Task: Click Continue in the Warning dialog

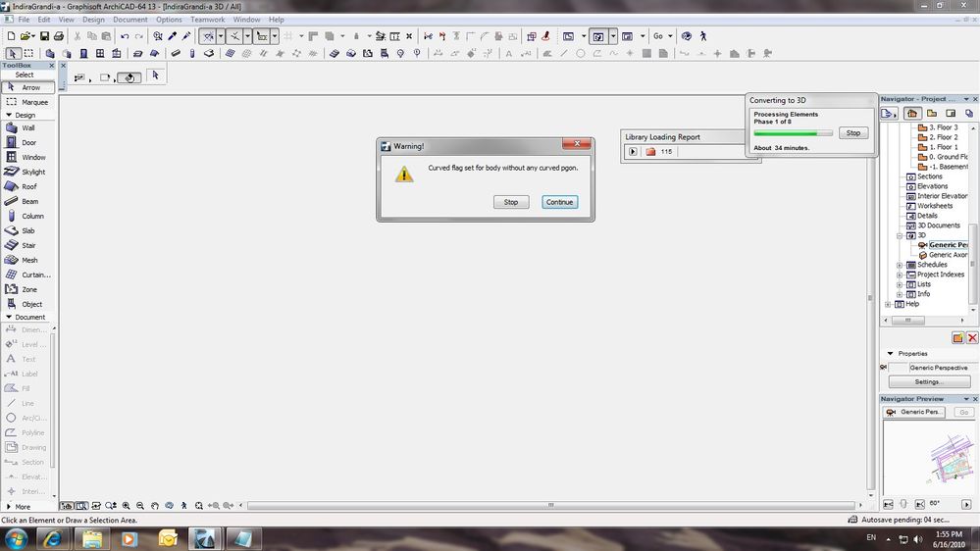Action: click(x=559, y=202)
